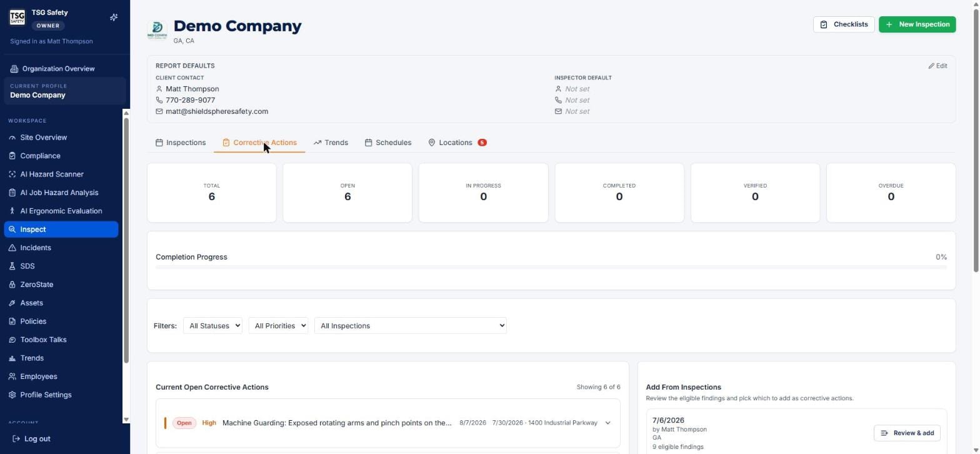
Task: Expand the Machine Guarding corrective action row
Action: [x=607, y=423]
